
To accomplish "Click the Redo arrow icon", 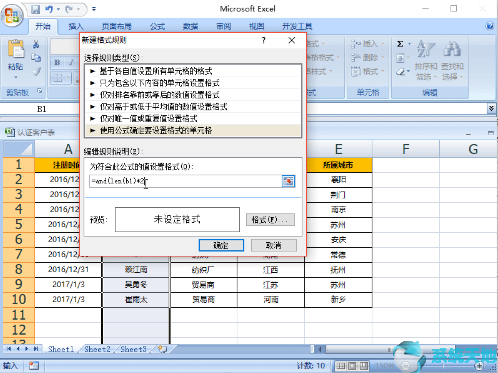I will tap(69, 9).
